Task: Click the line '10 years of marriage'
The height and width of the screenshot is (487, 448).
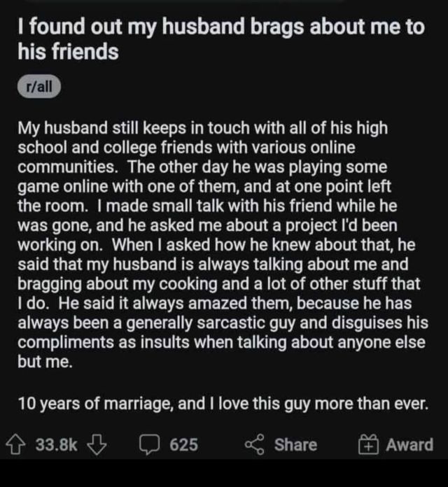Action: tap(223, 404)
